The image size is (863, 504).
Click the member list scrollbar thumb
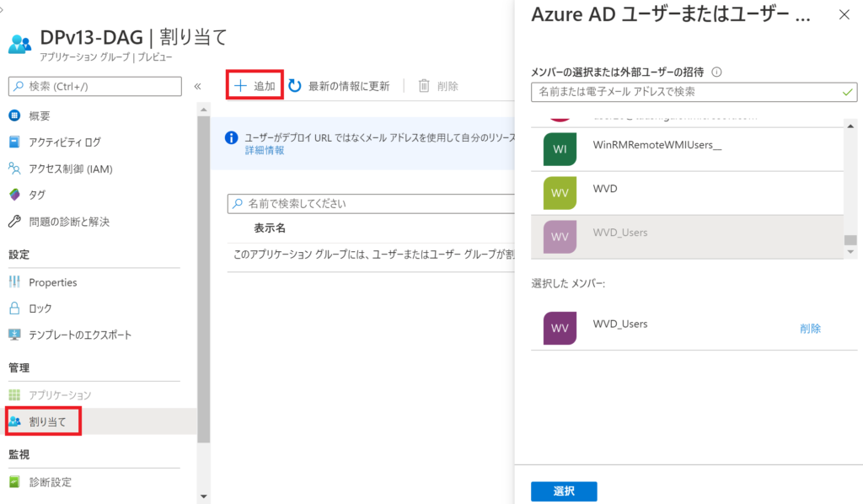pos(850,240)
